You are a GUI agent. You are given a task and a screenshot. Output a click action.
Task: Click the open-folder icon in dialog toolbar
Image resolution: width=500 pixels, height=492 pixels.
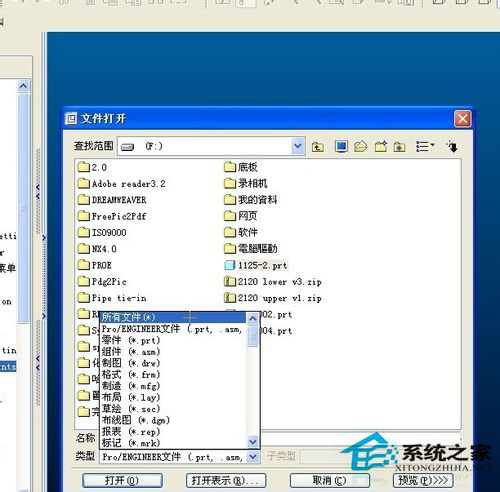point(360,146)
